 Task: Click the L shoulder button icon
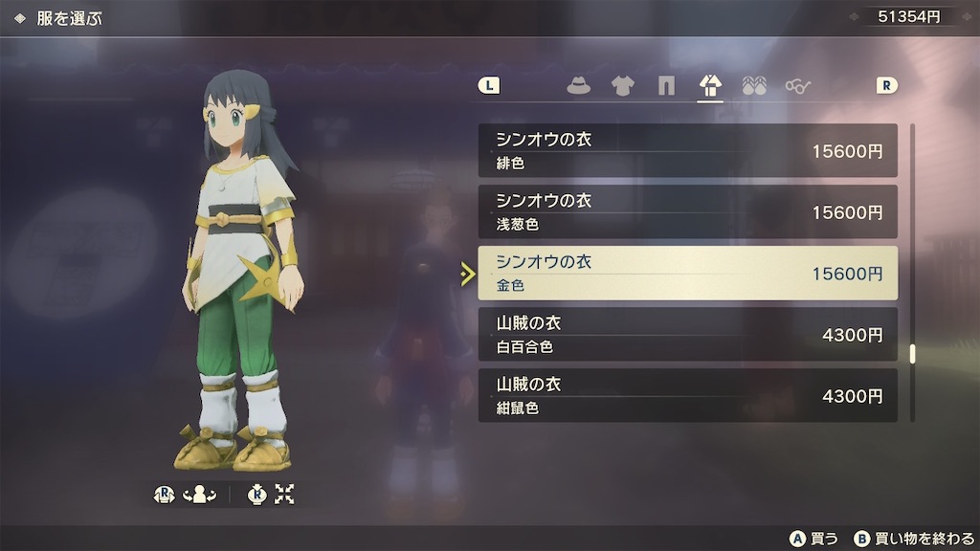489,85
